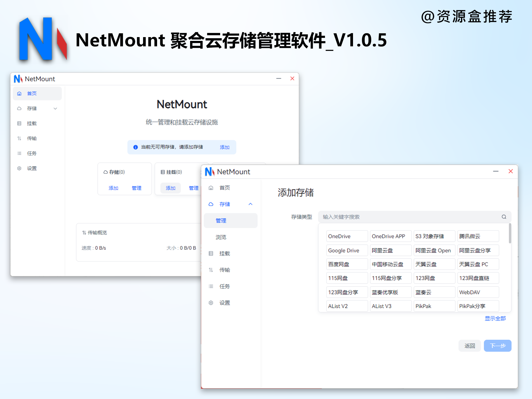Image resolution: width=532 pixels, height=399 pixels.
Task: Select 阿里云盘分享 storage type
Action: [x=478, y=250]
